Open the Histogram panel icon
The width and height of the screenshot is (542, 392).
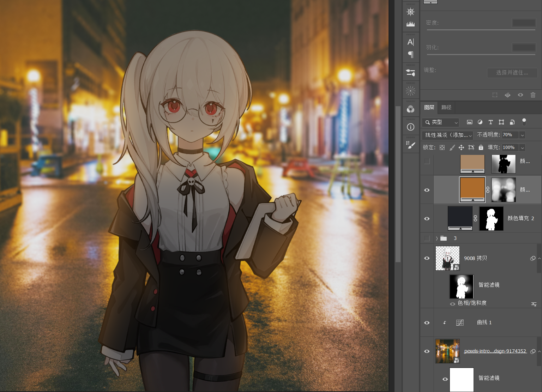410,24
